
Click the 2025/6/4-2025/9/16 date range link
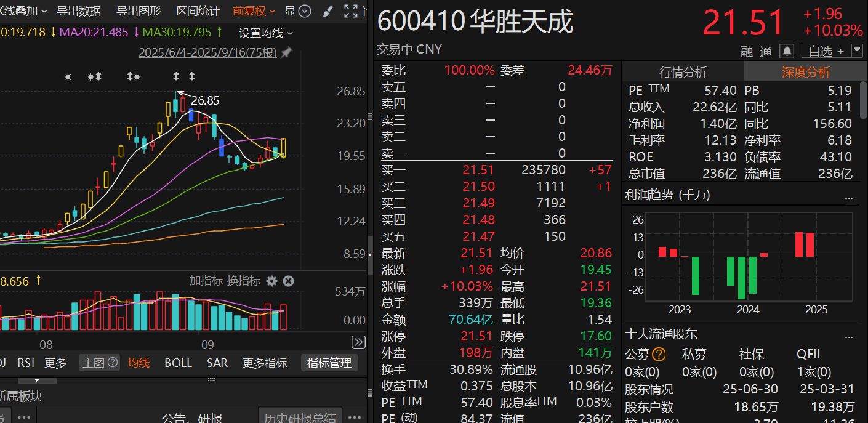pos(207,53)
